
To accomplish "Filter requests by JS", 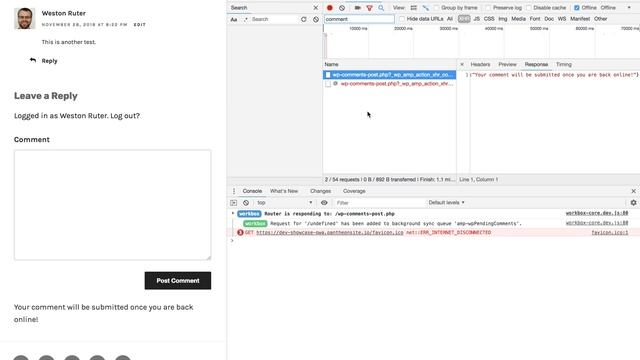I will [476, 19].
